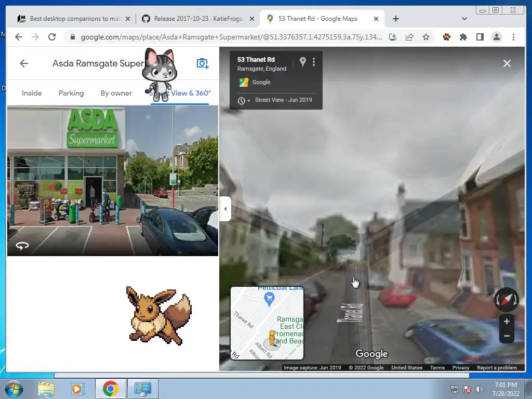Click the Eevee desktop pet
Image resolution: width=532 pixels, height=399 pixels.
158,315
